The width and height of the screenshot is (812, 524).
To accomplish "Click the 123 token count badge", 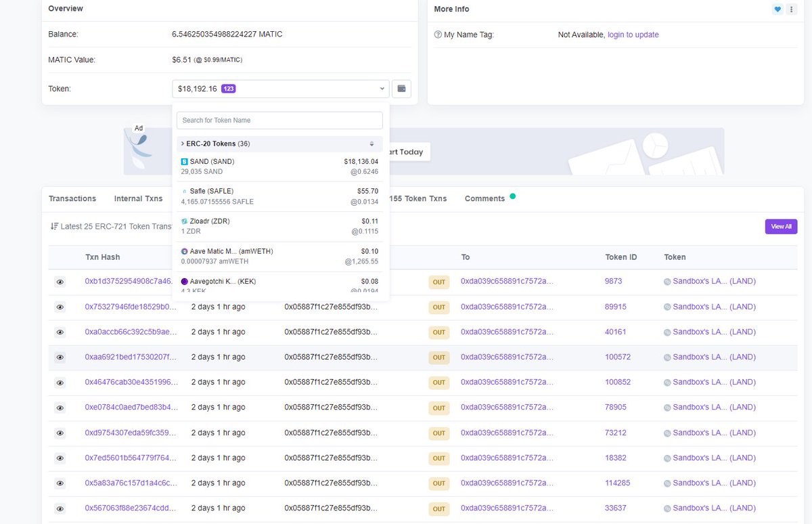I will pyautogui.click(x=228, y=89).
